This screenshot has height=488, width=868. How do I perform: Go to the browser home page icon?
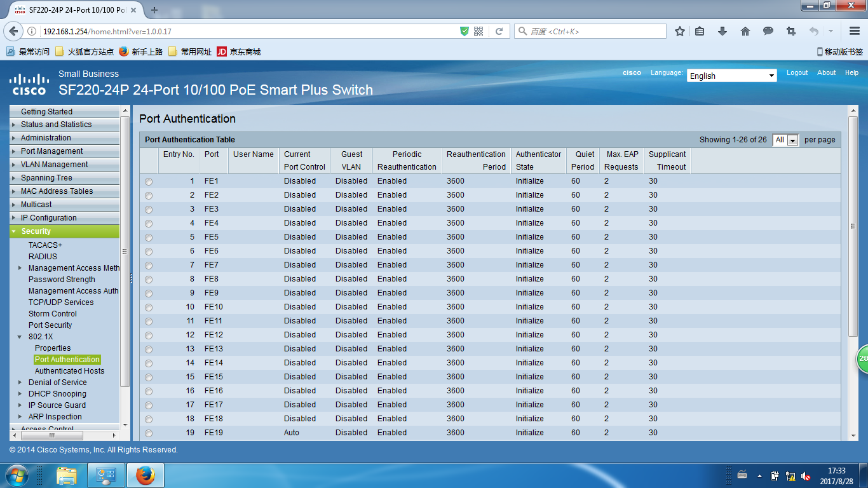(745, 31)
